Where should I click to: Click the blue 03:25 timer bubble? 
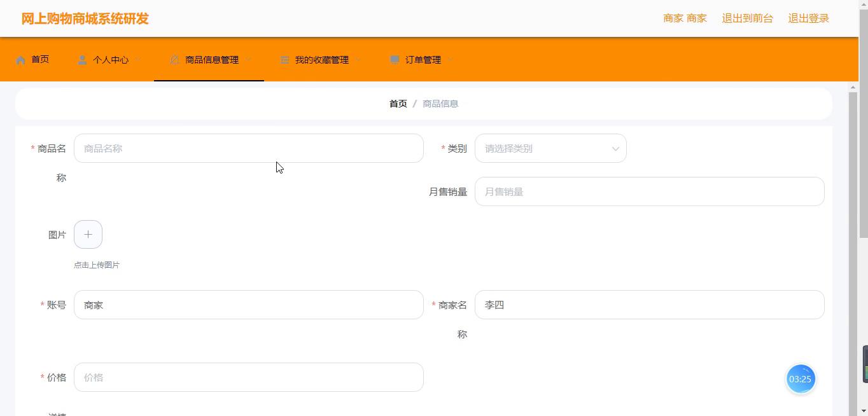coord(800,379)
